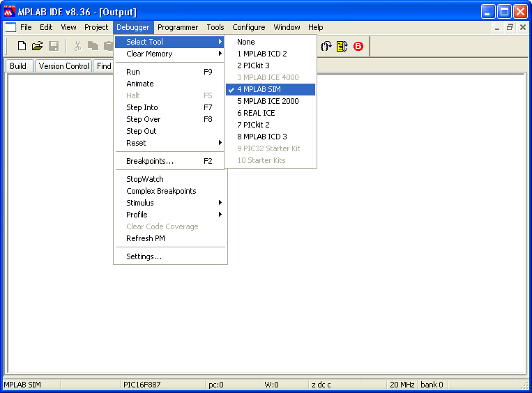Switch to the Find tab
This screenshot has width=532, height=393.
[x=103, y=65]
